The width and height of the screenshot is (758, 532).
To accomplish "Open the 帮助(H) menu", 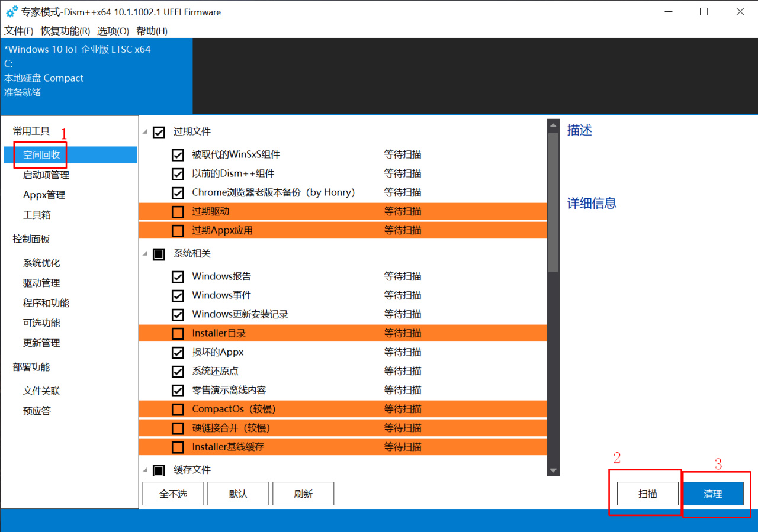I will (152, 31).
